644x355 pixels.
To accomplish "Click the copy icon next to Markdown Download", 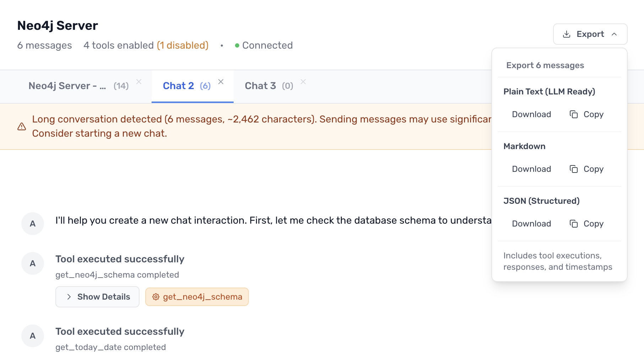I will pyautogui.click(x=574, y=169).
